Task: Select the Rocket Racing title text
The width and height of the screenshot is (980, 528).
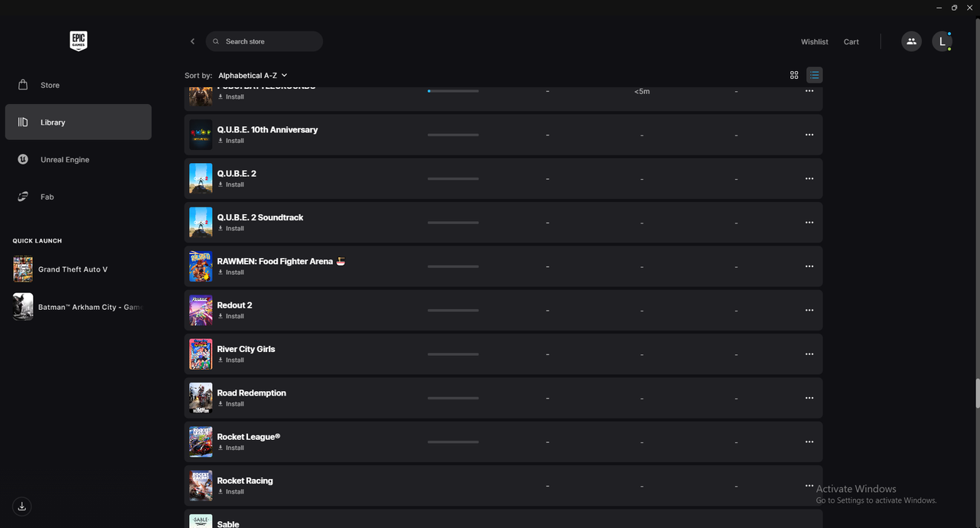Action: pos(245,481)
